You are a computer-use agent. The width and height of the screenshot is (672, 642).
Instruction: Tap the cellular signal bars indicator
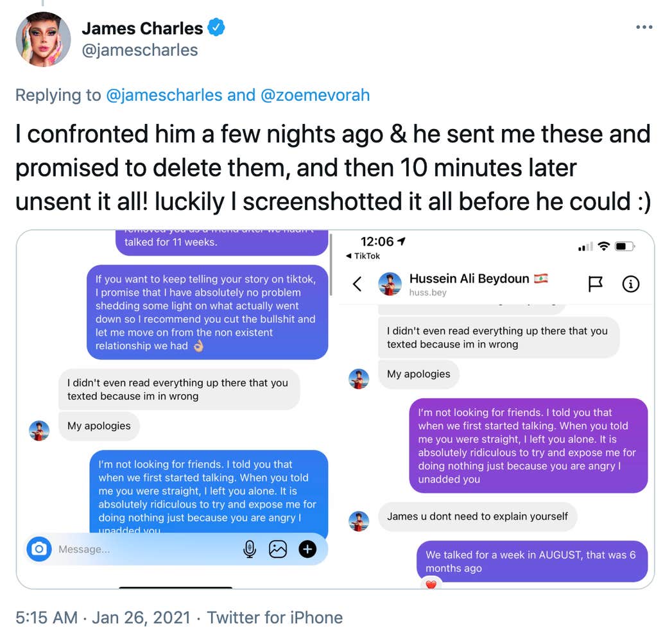point(586,245)
